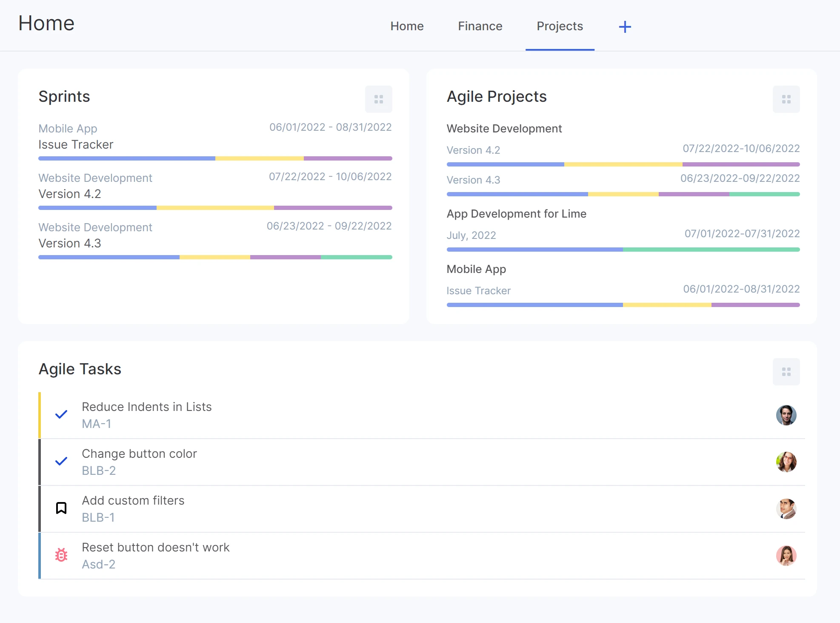Click the bug icon next to Asd-2
Image resolution: width=840 pixels, height=623 pixels.
(x=61, y=555)
